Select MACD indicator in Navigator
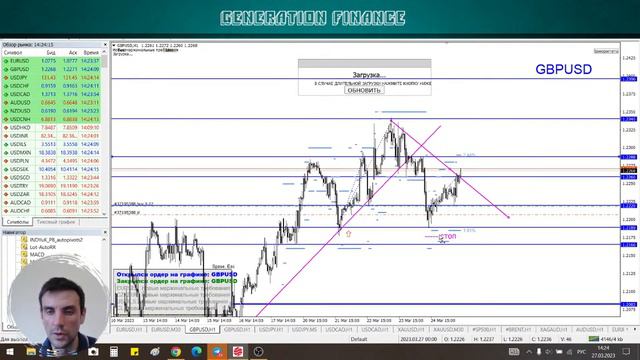 37,254
